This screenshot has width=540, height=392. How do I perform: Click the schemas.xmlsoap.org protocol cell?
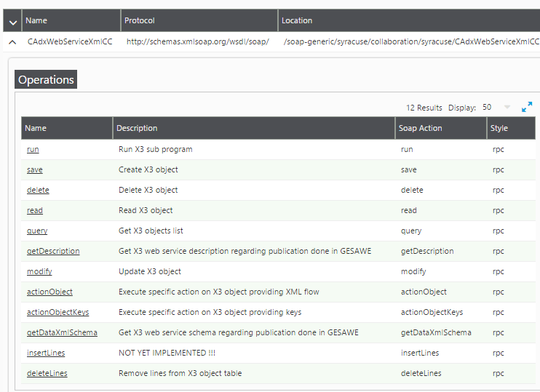pyautogui.click(x=198, y=41)
